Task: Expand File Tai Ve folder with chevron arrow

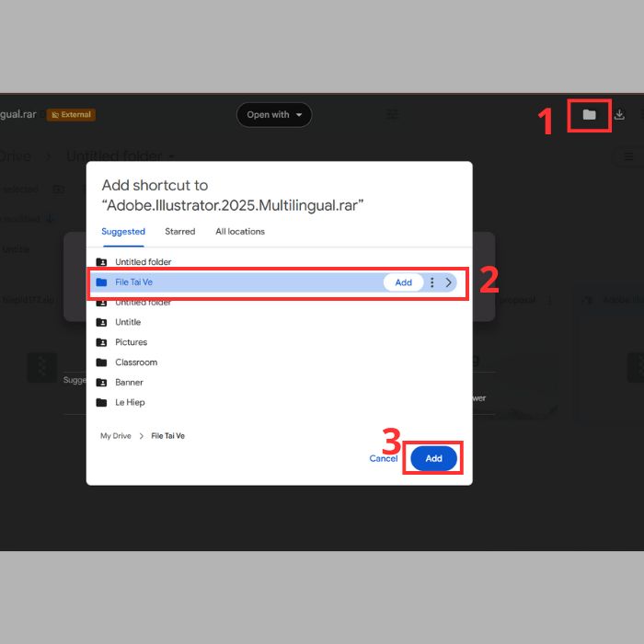Action: coord(449,282)
